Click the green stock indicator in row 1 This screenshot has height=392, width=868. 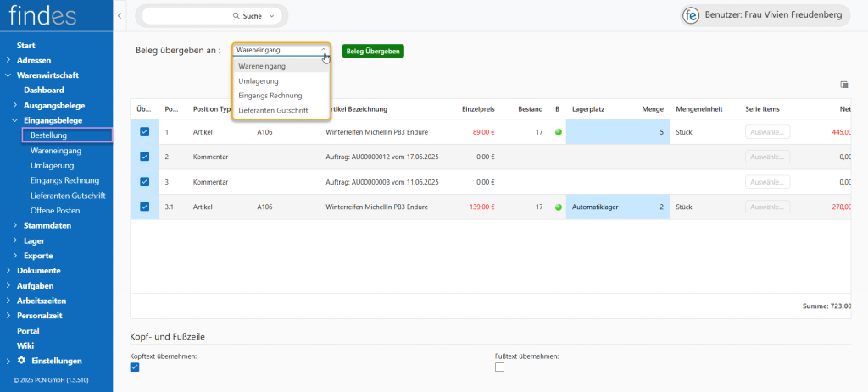point(558,132)
